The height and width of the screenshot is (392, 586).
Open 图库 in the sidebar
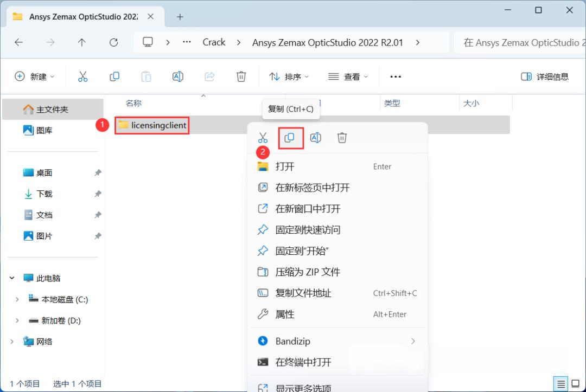coord(53,130)
